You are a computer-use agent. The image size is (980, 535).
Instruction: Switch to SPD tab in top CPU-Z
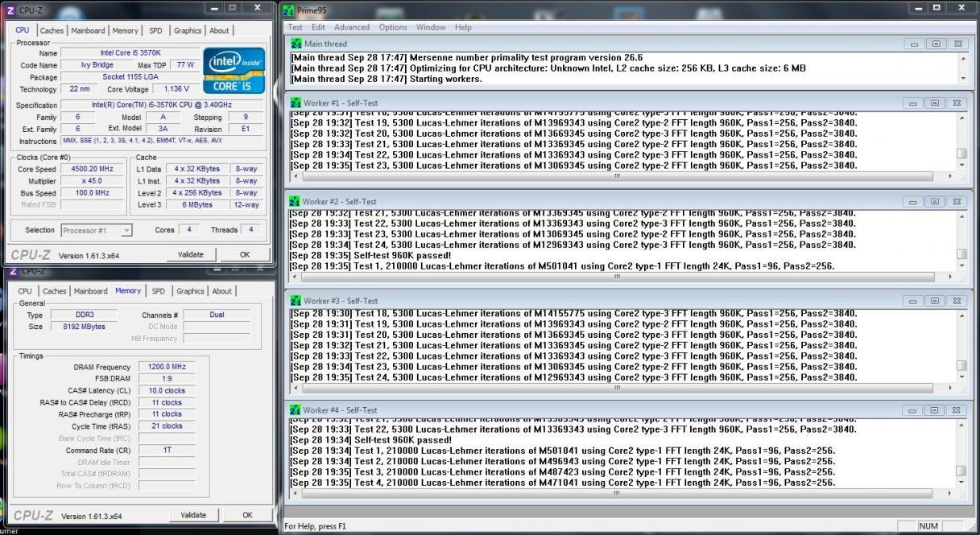pyautogui.click(x=155, y=31)
